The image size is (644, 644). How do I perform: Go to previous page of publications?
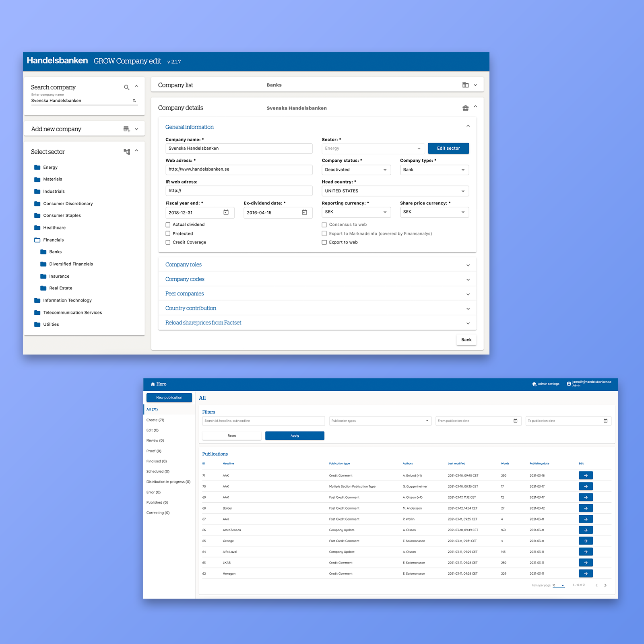pyautogui.click(x=597, y=586)
